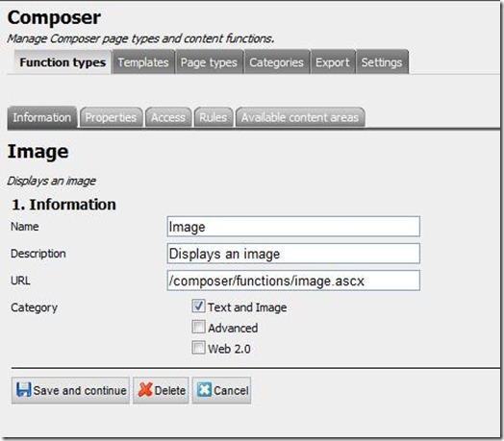Open the Page types tab
Screen dimensions: 504x441
(x=209, y=62)
